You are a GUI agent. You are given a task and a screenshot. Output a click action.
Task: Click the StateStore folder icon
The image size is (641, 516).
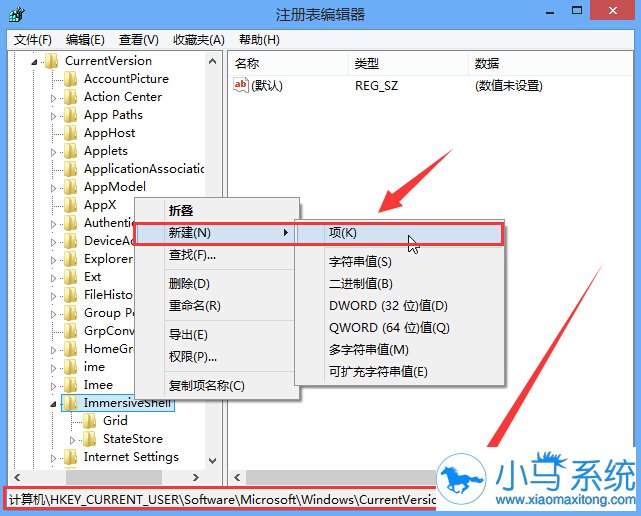click(90, 439)
